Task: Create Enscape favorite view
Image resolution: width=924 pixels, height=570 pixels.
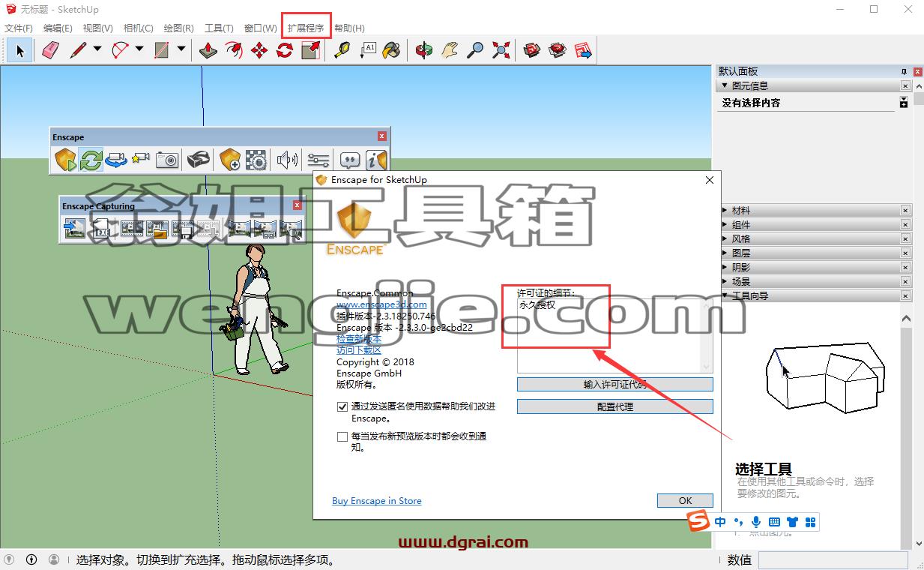Action: 141,160
